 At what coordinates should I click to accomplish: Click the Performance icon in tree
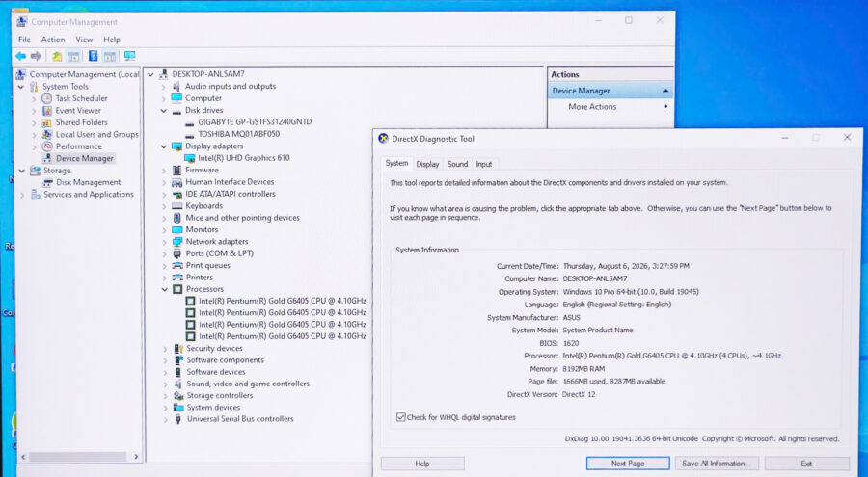coord(47,146)
